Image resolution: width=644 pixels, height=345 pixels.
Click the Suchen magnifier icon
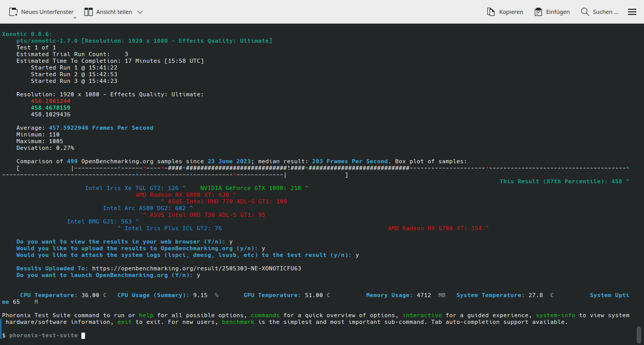click(585, 11)
